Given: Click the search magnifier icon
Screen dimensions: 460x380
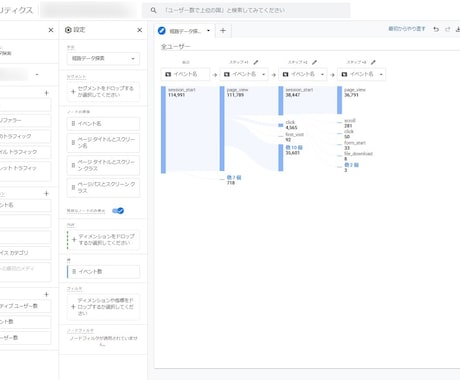Looking at the screenshot, I should (x=153, y=10).
